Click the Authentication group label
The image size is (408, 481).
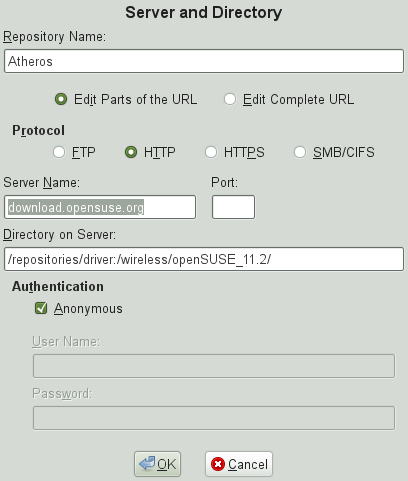click(x=58, y=287)
